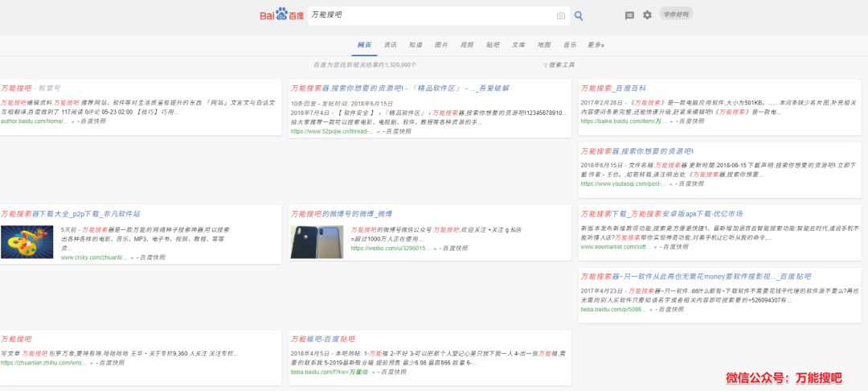868x391 pixels.
Task: Click the phone photo thumbnail in the 微博 result
Action: pos(317,241)
